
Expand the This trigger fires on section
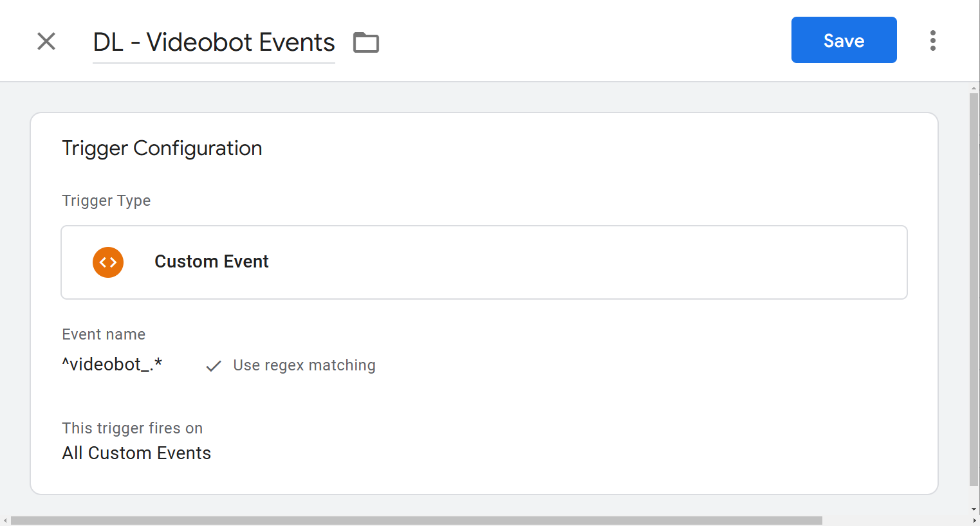[132, 428]
